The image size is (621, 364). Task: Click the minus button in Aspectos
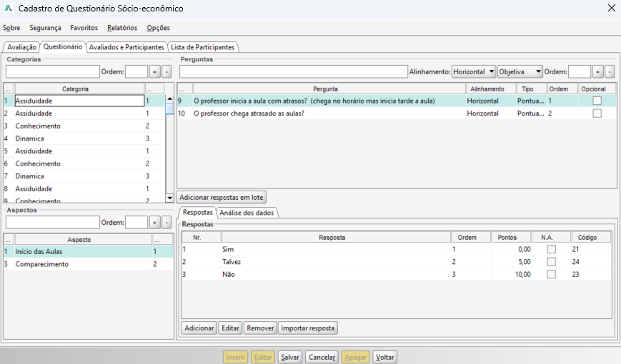[x=167, y=223]
